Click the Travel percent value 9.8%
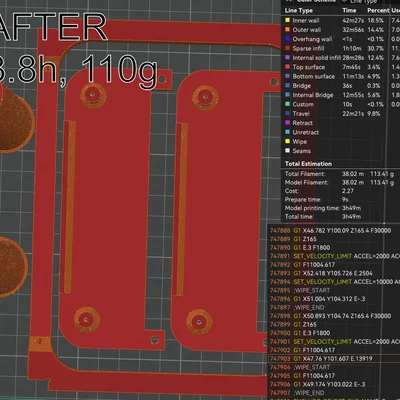Screen dimensions: 400x400 pos(374,114)
